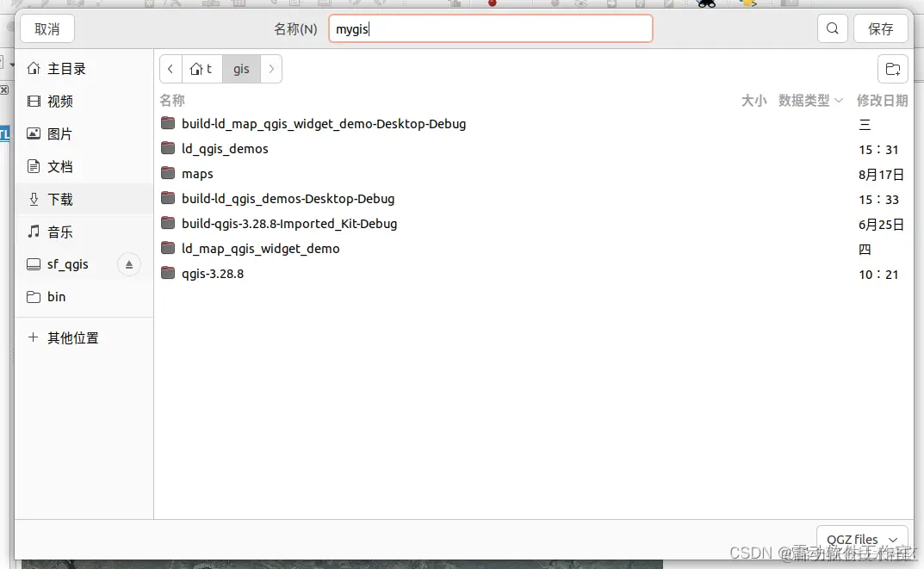The width and height of the screenshot is (924, 569).
Task: Click the folder icon of ld_qgis_demos row
Action: click(x=168, y=148)
